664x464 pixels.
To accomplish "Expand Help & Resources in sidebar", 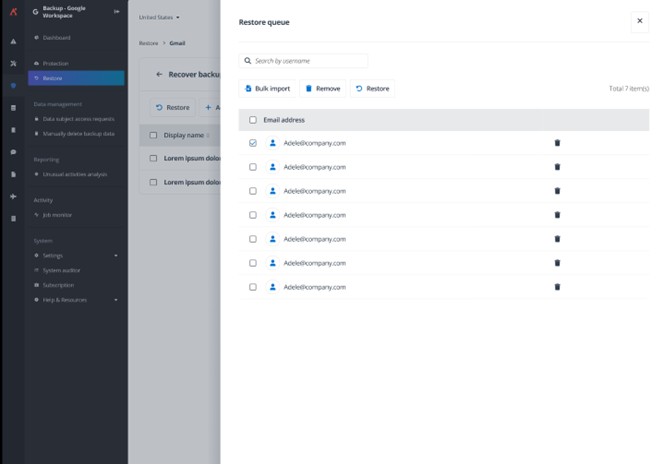I will click(116, 300).
